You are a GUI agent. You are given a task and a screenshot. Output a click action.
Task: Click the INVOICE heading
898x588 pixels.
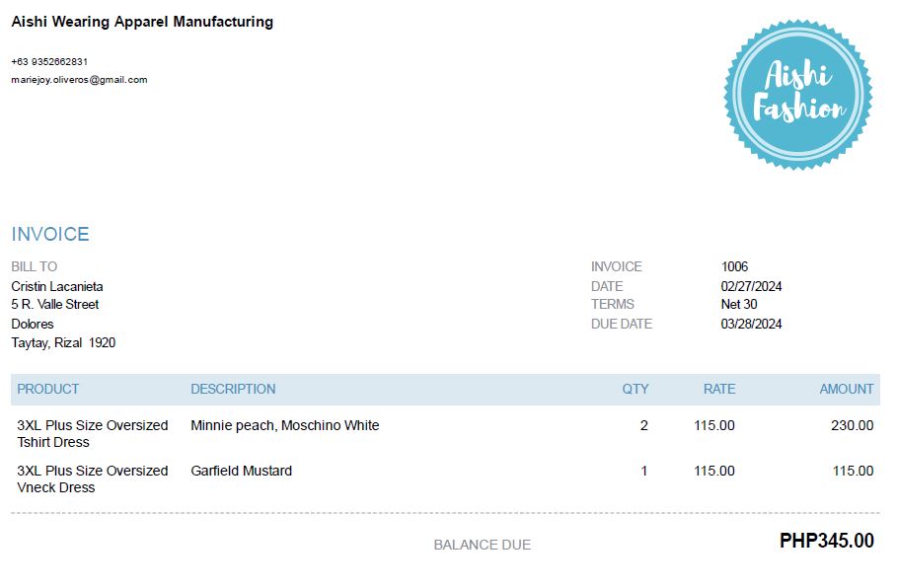click(50, 234)
